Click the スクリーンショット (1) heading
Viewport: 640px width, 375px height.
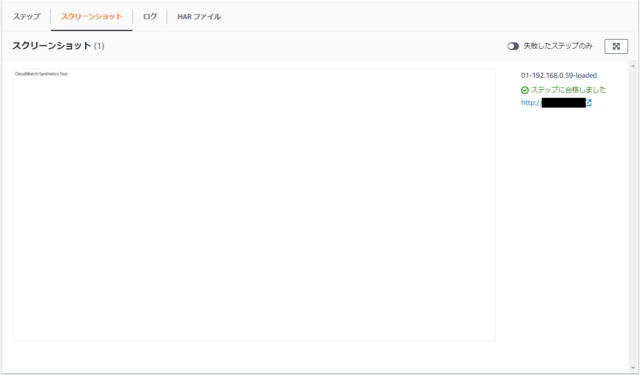[x=58, y=46]
